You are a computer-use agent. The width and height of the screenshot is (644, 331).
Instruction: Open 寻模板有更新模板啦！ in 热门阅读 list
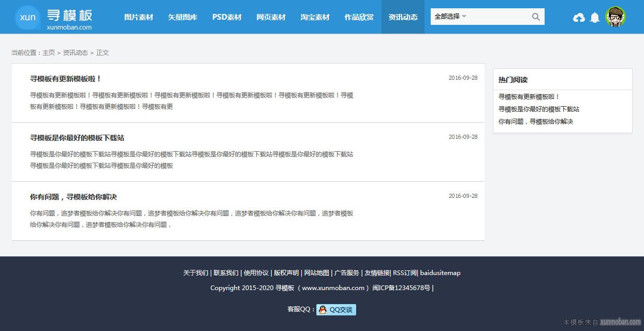coord(529,97)
